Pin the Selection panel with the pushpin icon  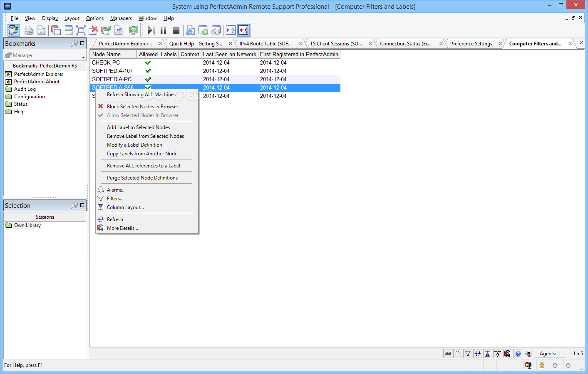point(74,205)
